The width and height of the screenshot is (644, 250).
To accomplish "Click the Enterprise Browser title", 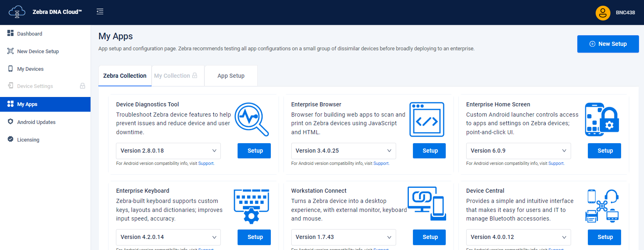I will (316, 104).
